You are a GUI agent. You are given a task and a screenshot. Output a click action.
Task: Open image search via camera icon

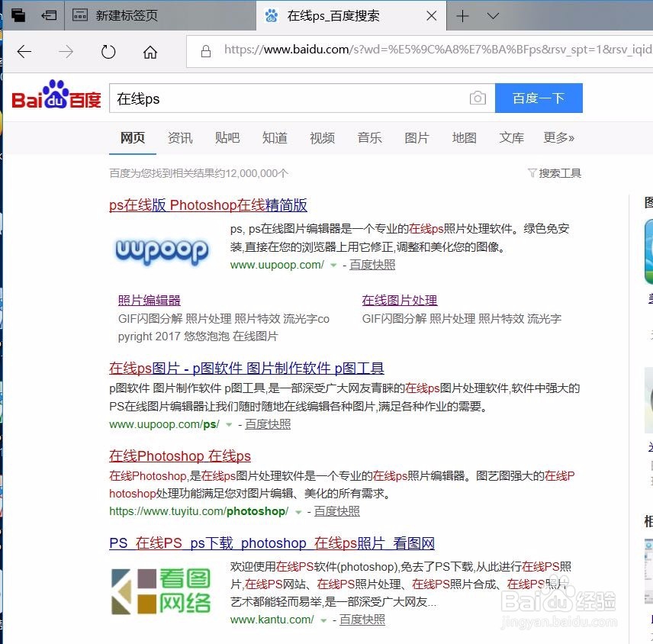[x=478, y=98]
